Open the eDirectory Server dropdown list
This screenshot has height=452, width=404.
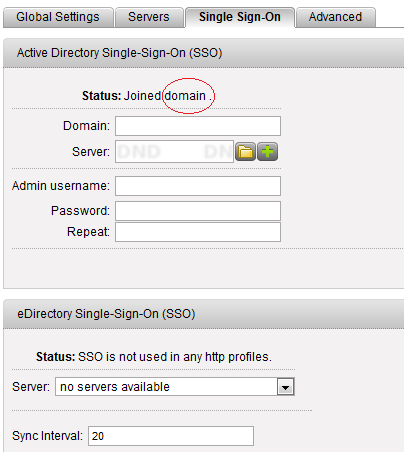175,387
